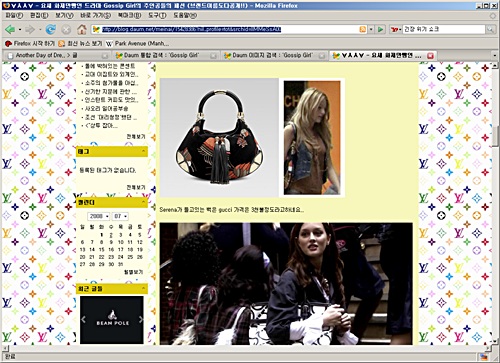Select the blog URL in the address bar

[x=191, y=29]
